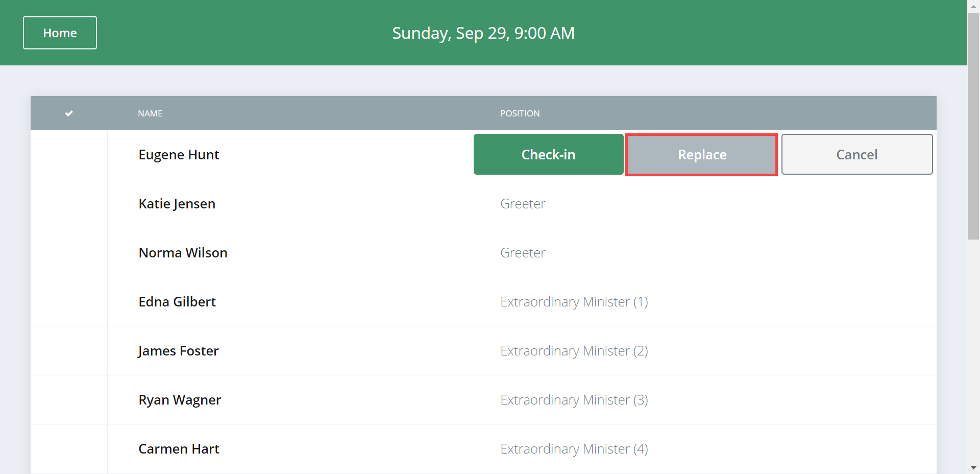Click on Ryan Wagner's name
This screenshot has width=980, height=474.
pyautogui.click(x=180, y=400)
